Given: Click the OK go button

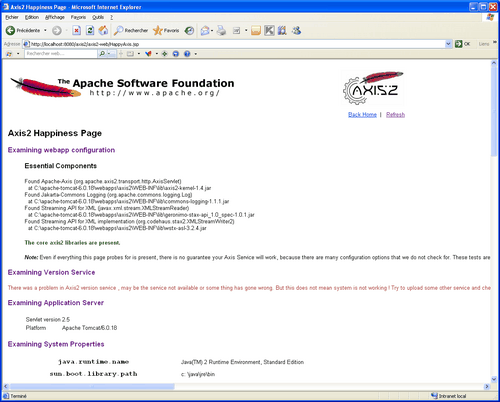Looking at the screenshot, I should pos(463,44).
